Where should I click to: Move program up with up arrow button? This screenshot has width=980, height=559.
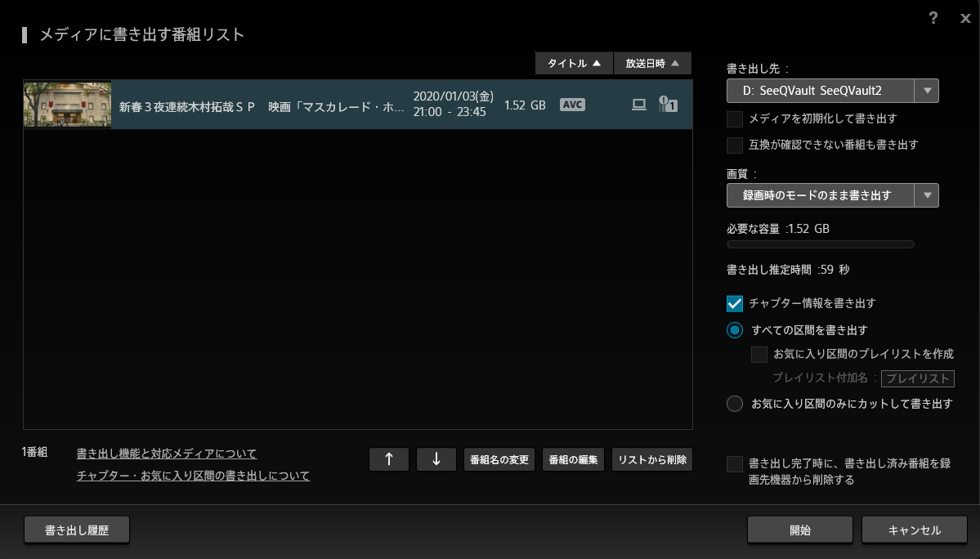tap(389, 459)
